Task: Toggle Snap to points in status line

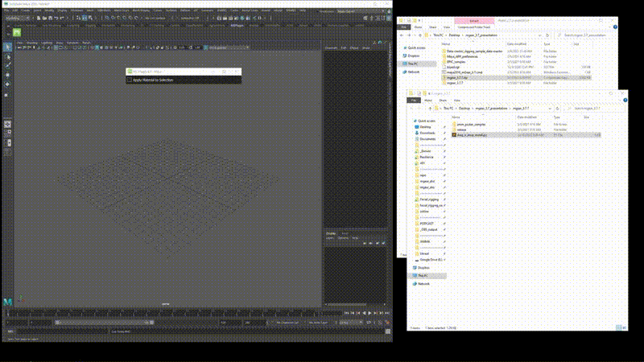Action: [x=118, y=18]
